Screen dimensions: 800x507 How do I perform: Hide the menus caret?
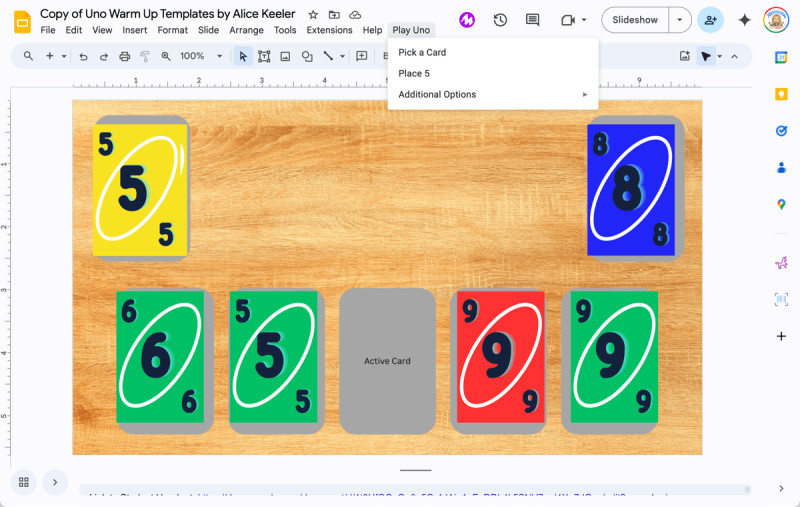click(x=734, y=56)
